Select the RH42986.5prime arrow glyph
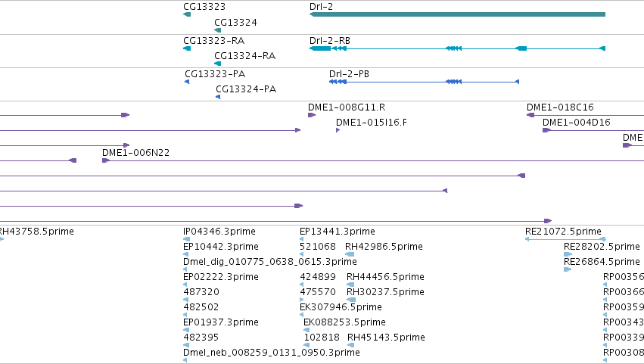The width and height of the screenshot is (644, 364). tap(350, 254)
